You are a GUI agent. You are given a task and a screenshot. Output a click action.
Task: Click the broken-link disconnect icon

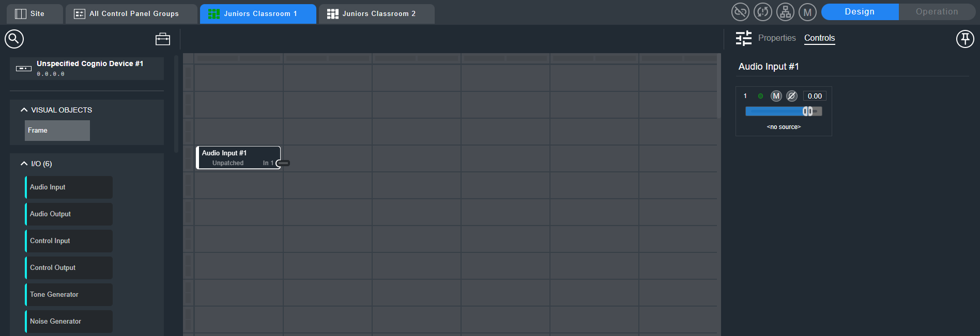coord(740,12)
